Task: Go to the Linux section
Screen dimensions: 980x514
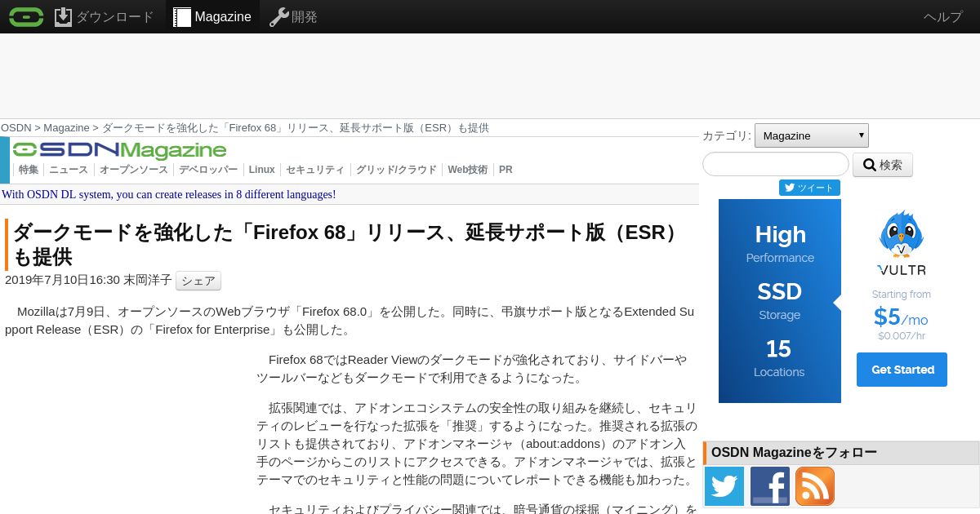Action: pos(262,170)
